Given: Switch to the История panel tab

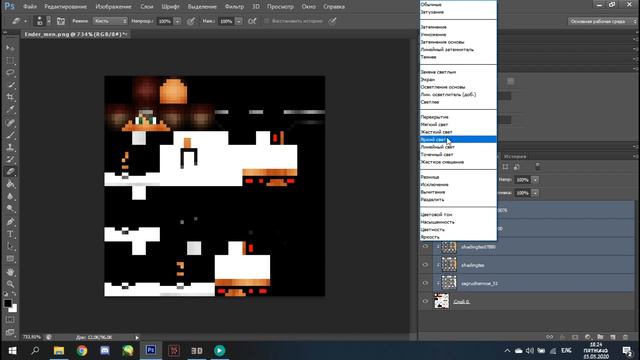Looking at the screenshot, I should coord(515,156).
